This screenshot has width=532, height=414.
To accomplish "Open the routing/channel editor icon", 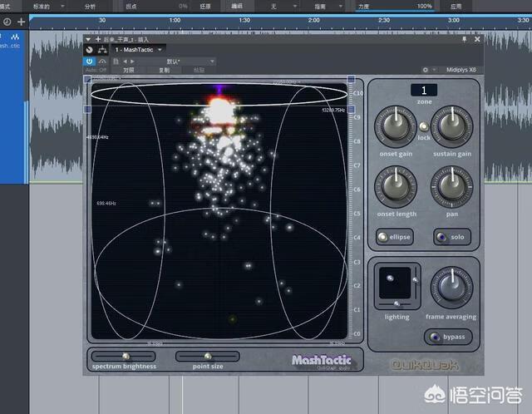I will [x=102, y=50].
